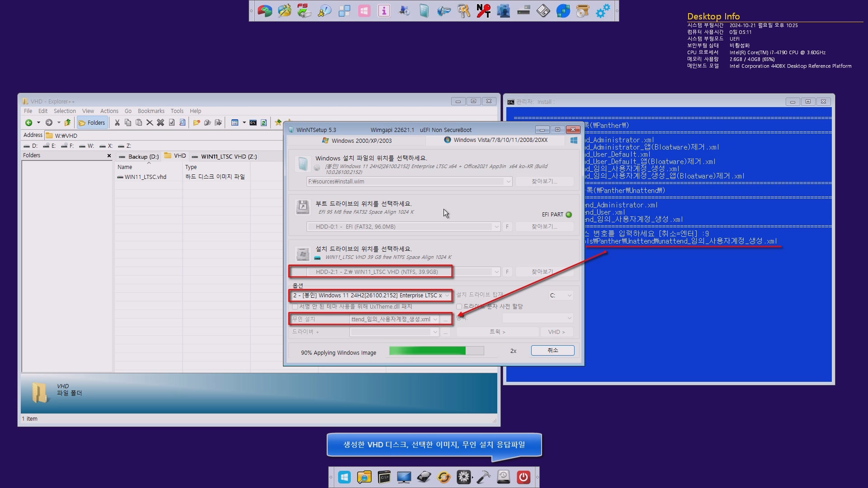The width and height of the screenshot is (868, 488).
Task: Open the command prompt icon in bottom dock
Action: (384, 477)
